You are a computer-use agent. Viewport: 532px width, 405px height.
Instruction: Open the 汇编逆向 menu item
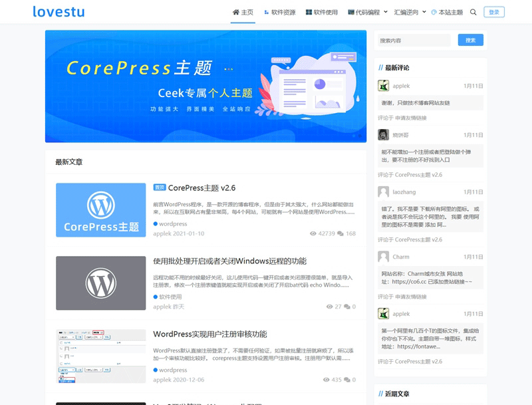[406, 12]
